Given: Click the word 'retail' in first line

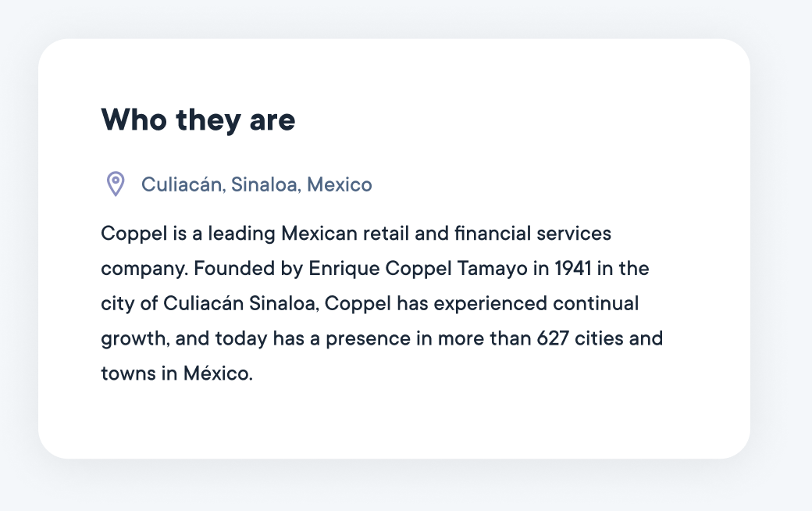Looking at the screenshot, I should click(x=386, y=234).
